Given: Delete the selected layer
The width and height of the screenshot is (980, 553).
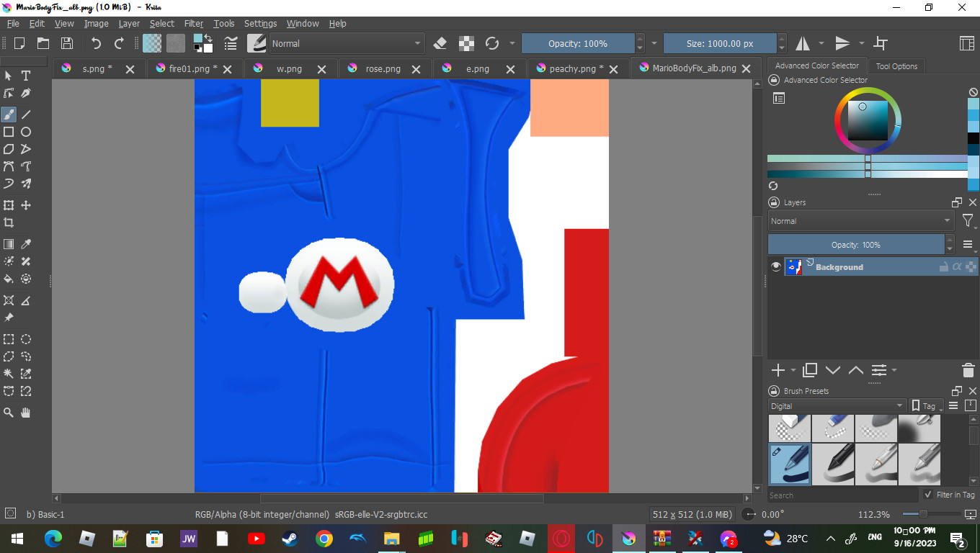Looking at the screenshot, I should pyautogui.click(x=968, y=370).
